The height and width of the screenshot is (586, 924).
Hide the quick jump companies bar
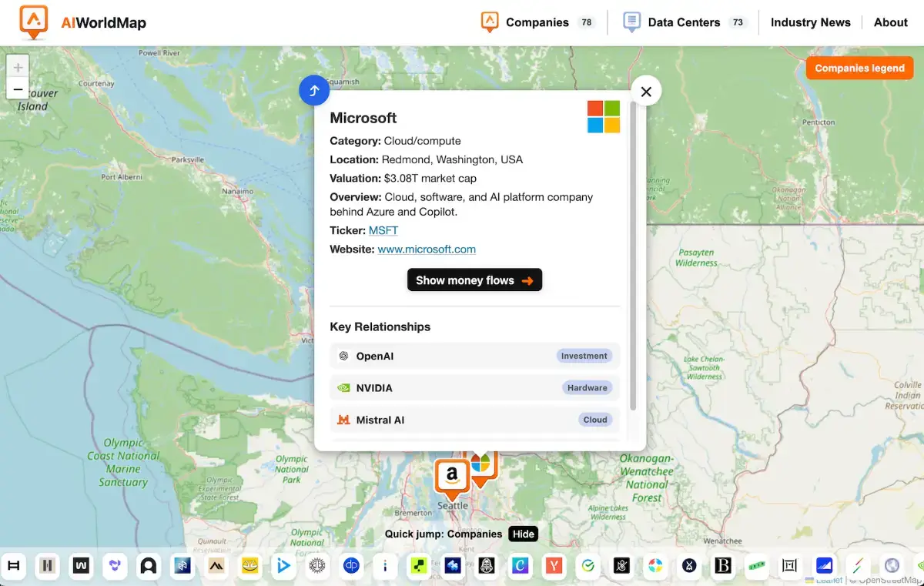coord(523,534)
